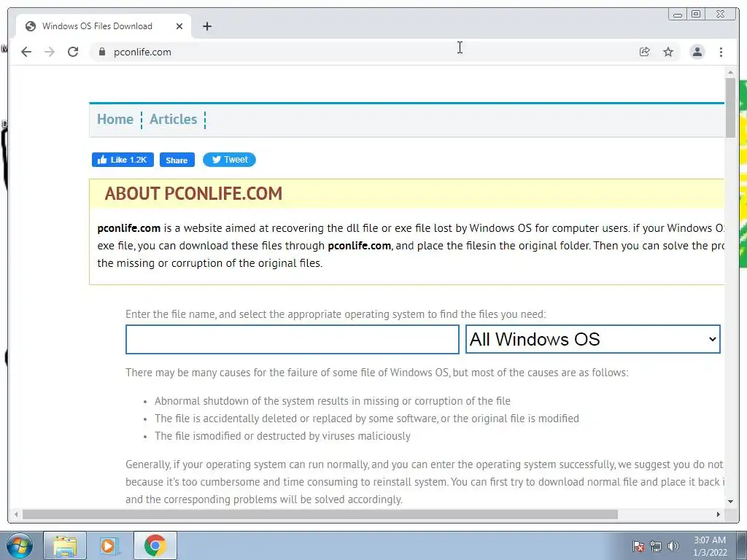Open File Explorer from the taskbar

(x=65, y=545)
